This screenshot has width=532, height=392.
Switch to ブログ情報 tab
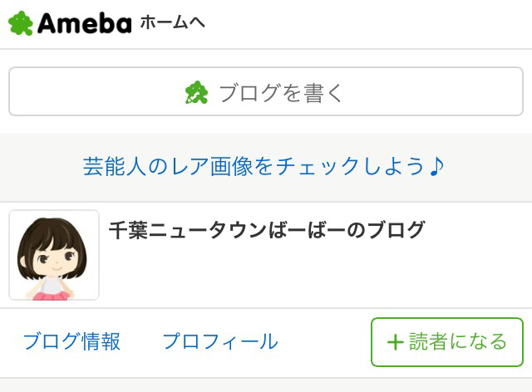[71, 341]
